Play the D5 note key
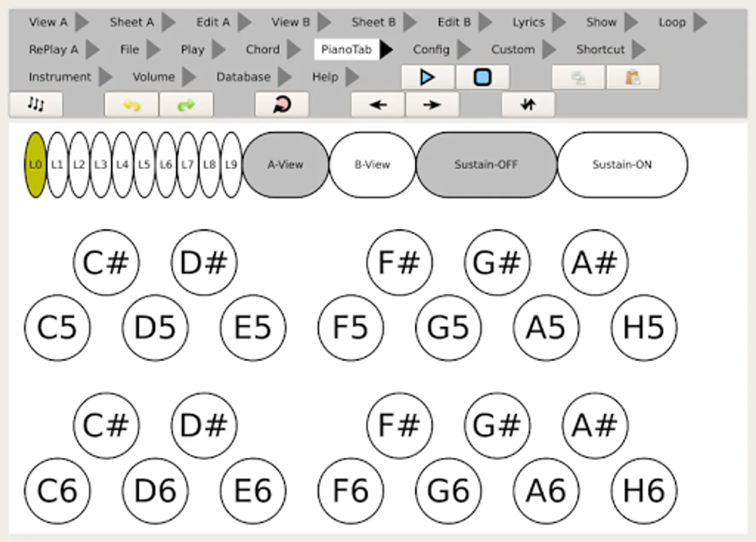The width and height of the screenshot is (756, 542). click(x=155, y=328)
